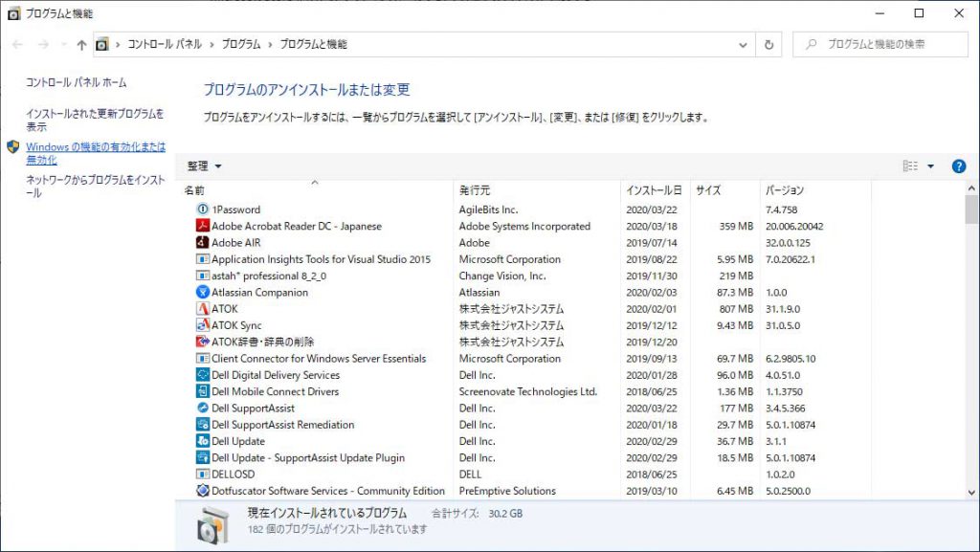
Task: Click the Dell Update SupportAssist Update Plugin icon
Action: (203, 457)
